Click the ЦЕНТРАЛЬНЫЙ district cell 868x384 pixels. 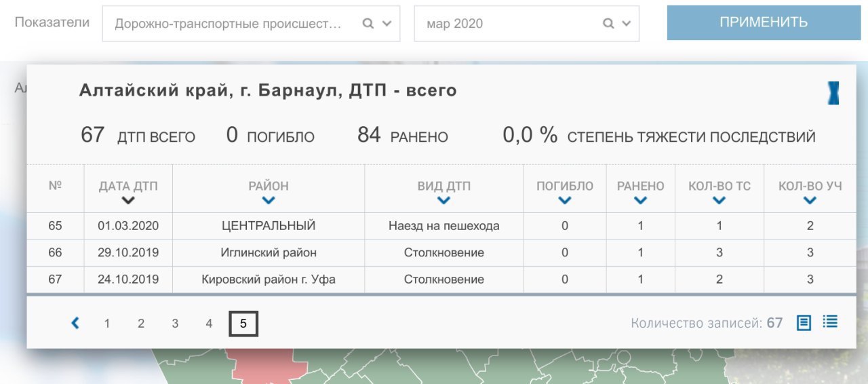coord(269,226)
